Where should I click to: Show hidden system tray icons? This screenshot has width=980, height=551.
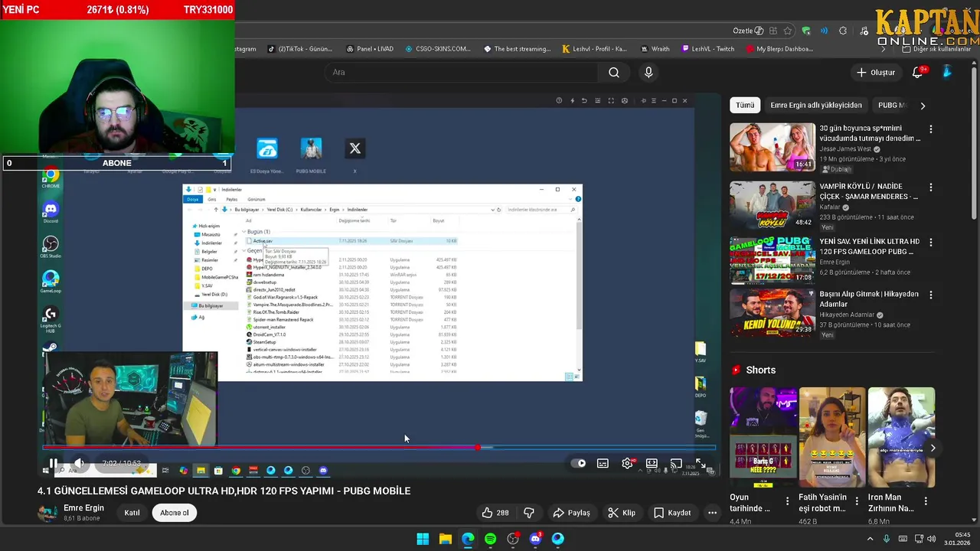[x=870, y=539]
